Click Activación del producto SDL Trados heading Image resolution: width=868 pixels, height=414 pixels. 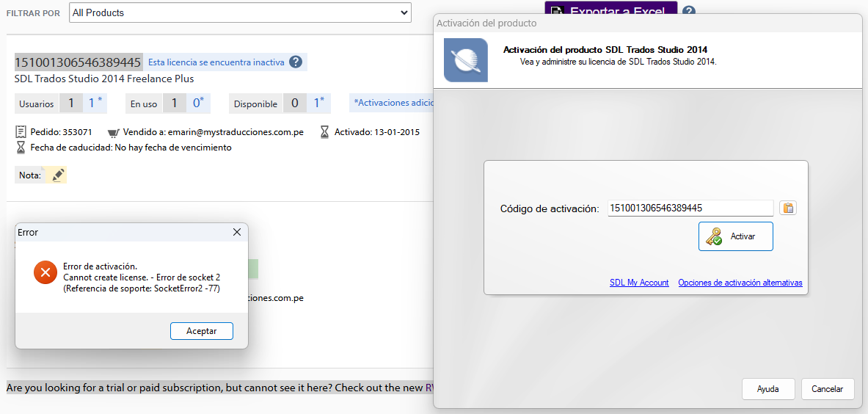pyautogui.click(x=605, y=50)
